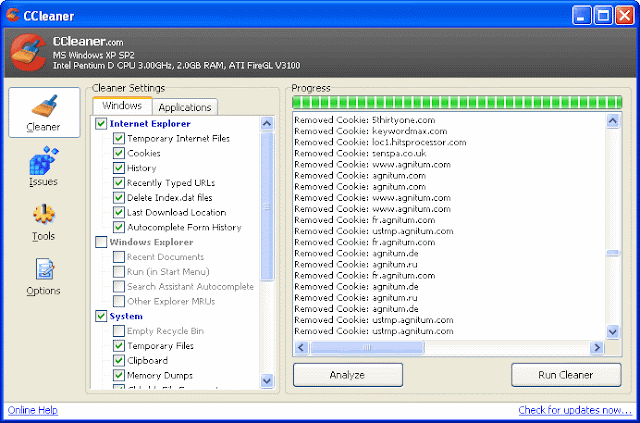Open the Online Help link
The image size is (640, 423).
33,410
